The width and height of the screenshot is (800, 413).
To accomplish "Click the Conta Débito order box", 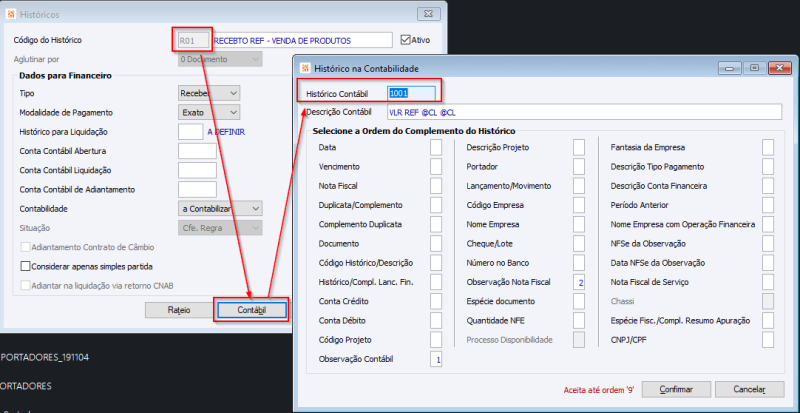I will (x=436, y=321).
